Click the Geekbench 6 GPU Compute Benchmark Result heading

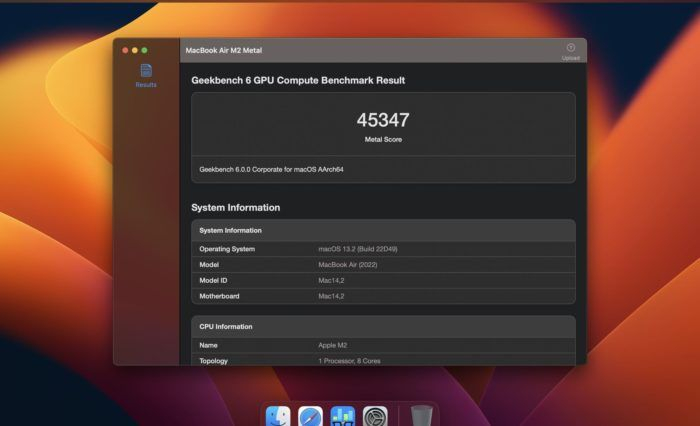[x=298, y=80]
